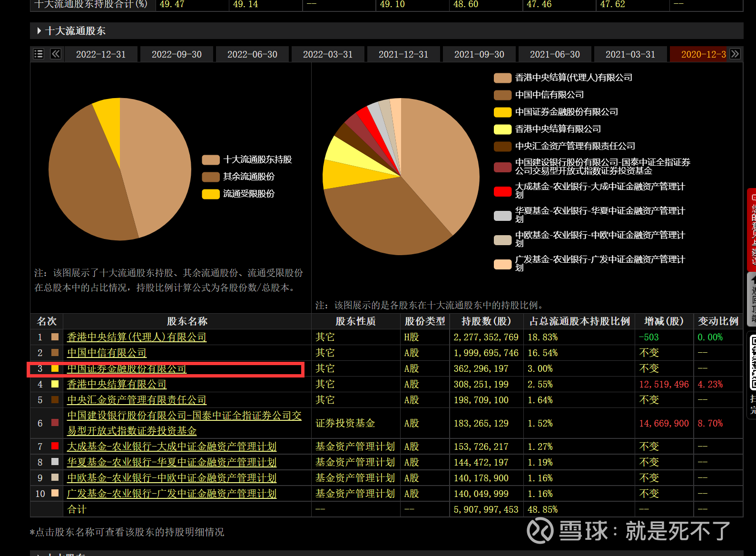Click the total holdings value 5,907,997,453
756x556 pixels.
tap(486, 509)
